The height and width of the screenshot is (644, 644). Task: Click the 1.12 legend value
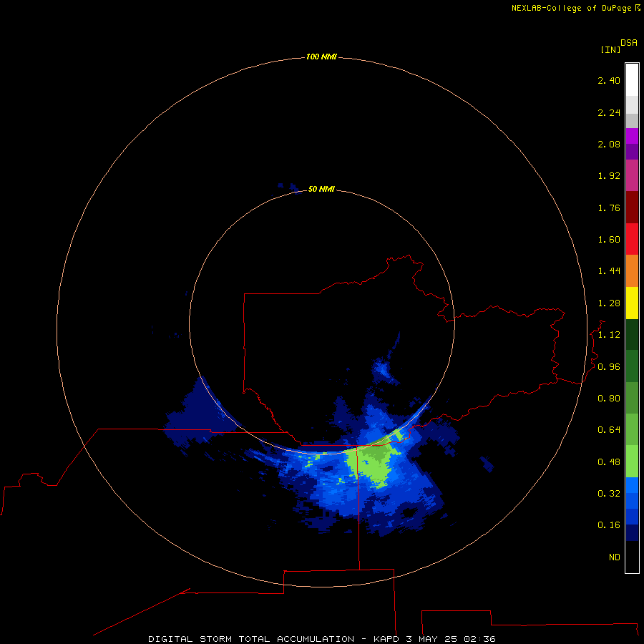609,335
